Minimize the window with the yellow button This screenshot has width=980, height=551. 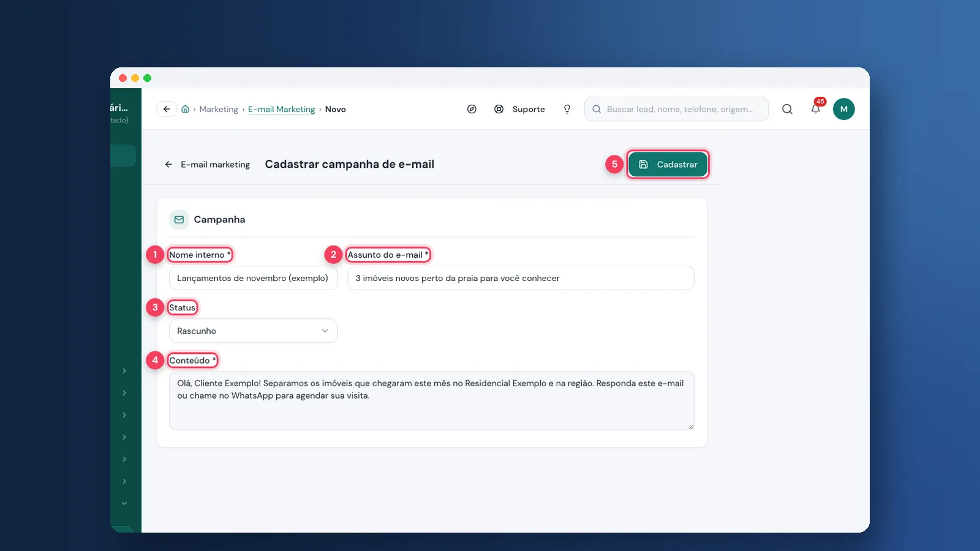(x=135, y=78)
